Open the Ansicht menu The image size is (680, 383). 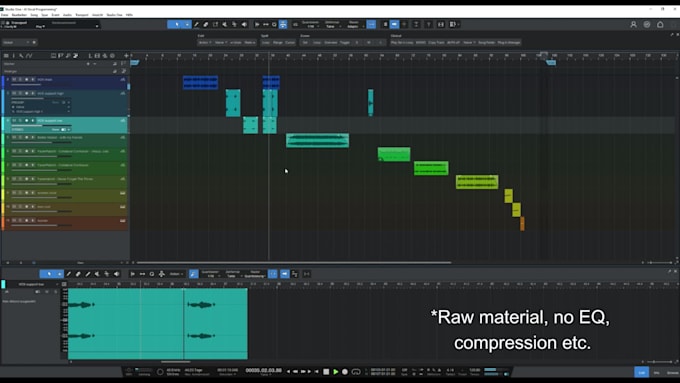point(97,15)
